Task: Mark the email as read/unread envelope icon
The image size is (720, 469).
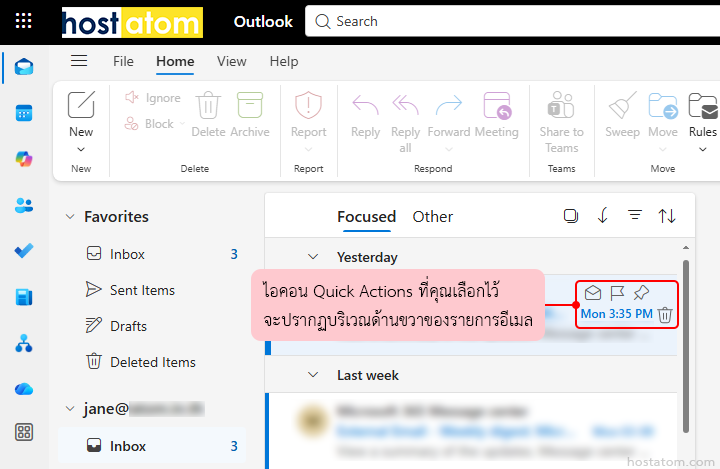Action: pyautogui.click(x=593, y=293)
